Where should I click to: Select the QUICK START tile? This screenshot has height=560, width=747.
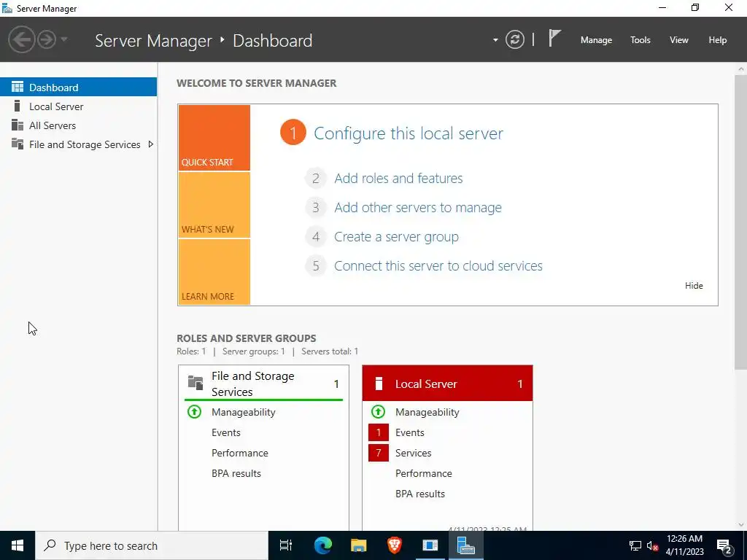(214, 138)
